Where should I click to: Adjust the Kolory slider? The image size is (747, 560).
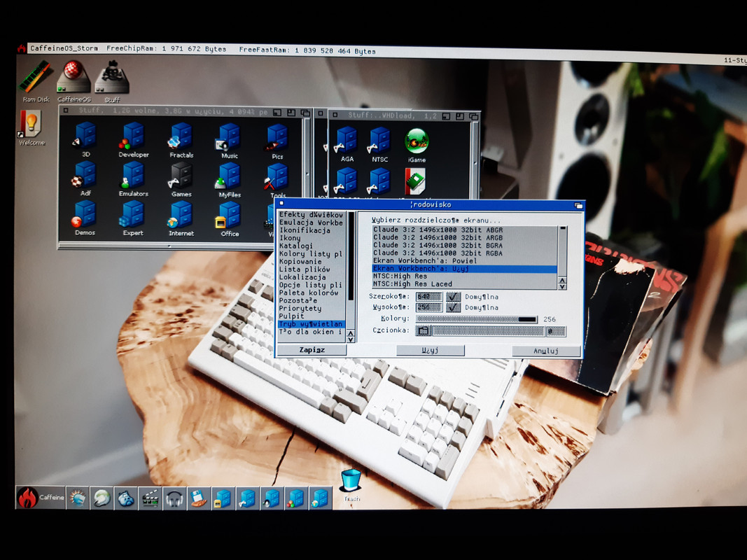pos(476,319)
